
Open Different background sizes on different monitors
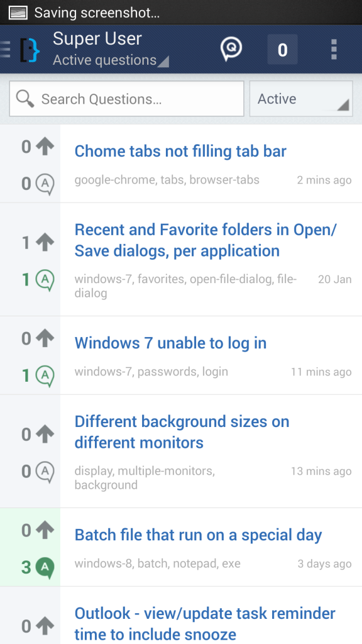pyautogui.click(x=182, y=432)
